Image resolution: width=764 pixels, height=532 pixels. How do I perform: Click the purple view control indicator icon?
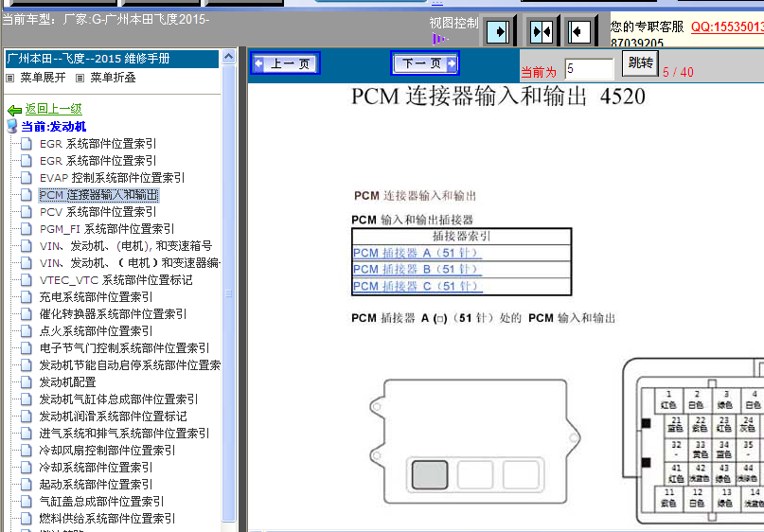pos(439,39)
